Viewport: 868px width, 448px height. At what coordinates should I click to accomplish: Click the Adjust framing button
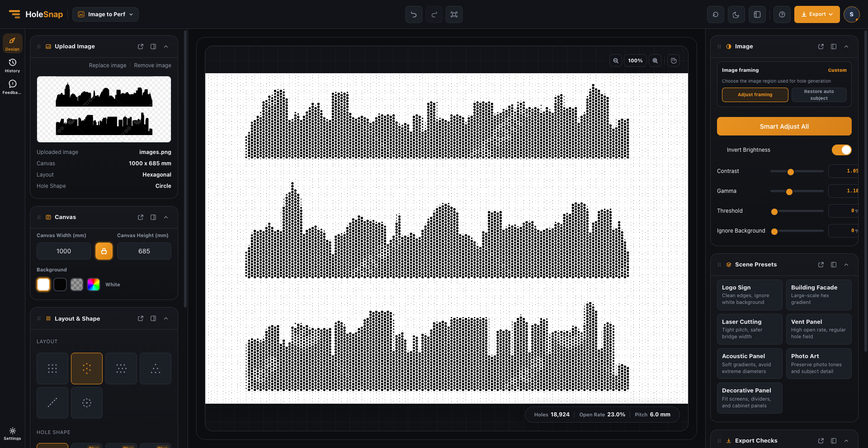click(x=755, y=95)
